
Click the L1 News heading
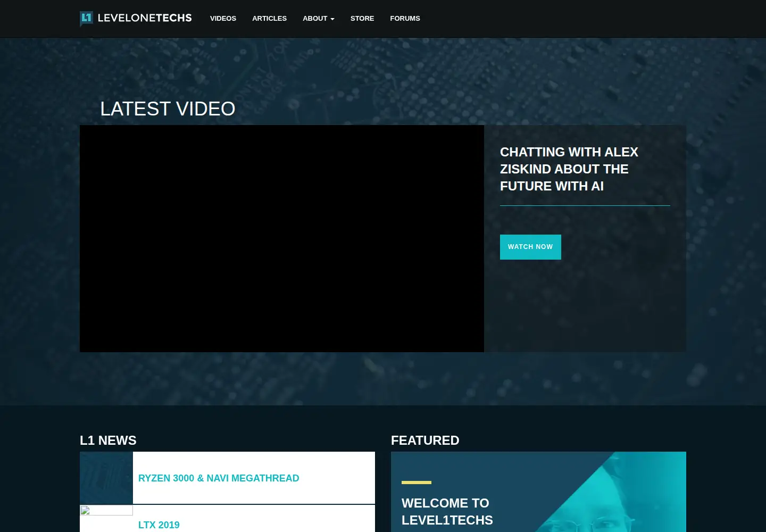108,440
